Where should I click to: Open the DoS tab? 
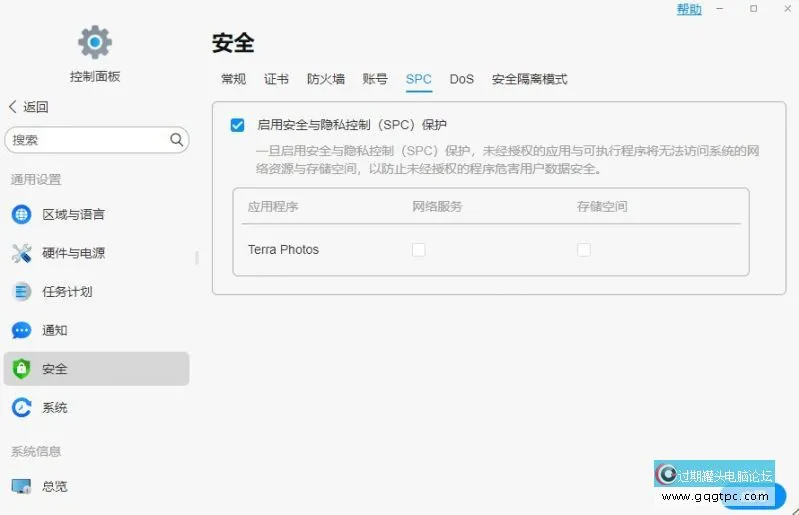(462, 79)
